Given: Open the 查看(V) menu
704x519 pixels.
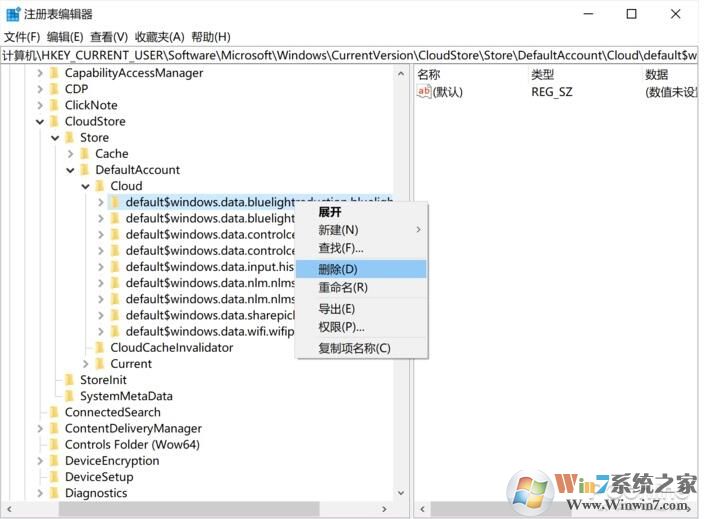Looking at the screenshot, I should tap(109, 37).
